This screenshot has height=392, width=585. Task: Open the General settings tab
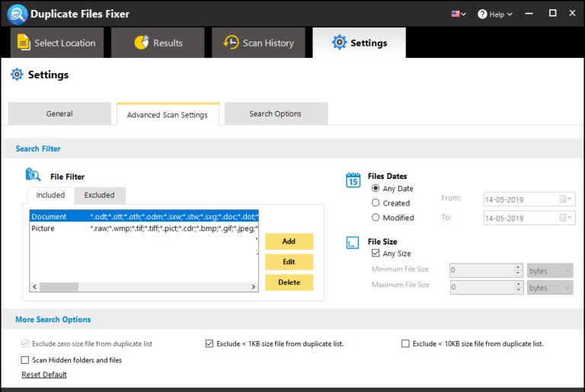coord(59,113)
